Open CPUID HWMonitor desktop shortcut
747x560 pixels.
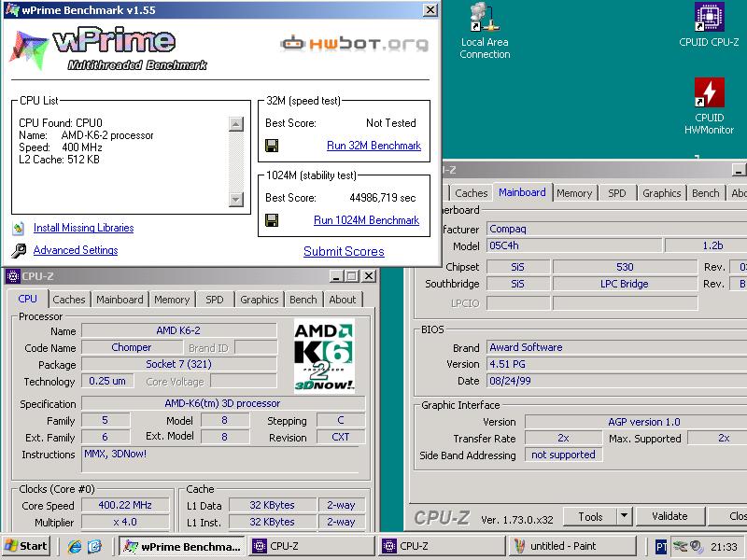click(x=709, y=106)
